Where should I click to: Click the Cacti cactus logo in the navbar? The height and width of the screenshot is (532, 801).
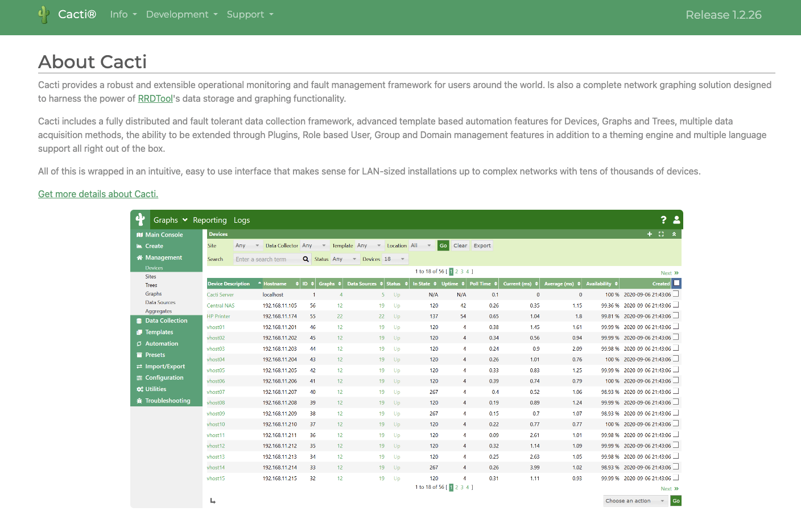click(x=44, y=15)
